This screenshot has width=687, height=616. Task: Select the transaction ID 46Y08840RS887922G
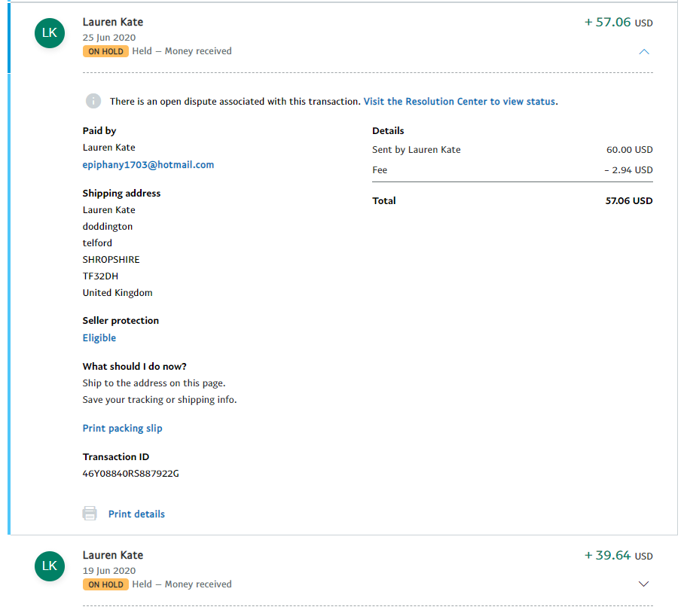pos(131,474)
